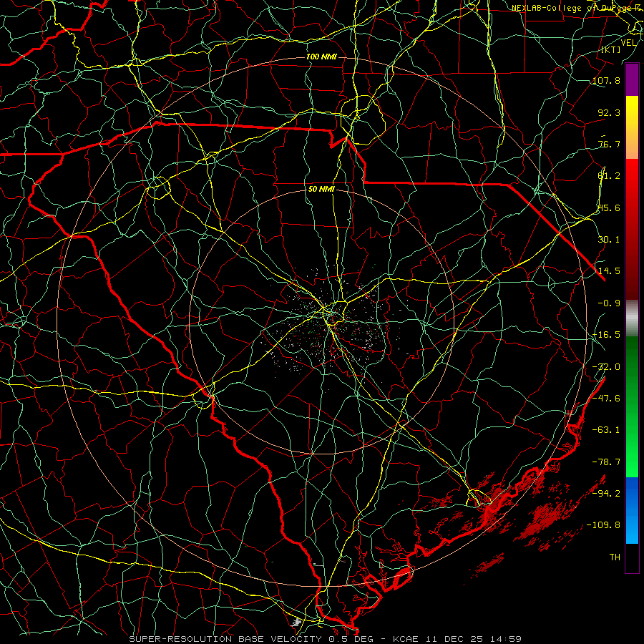Click the blue segment of the velocity color bar
The image size is (644, 644).
point(632,510)
